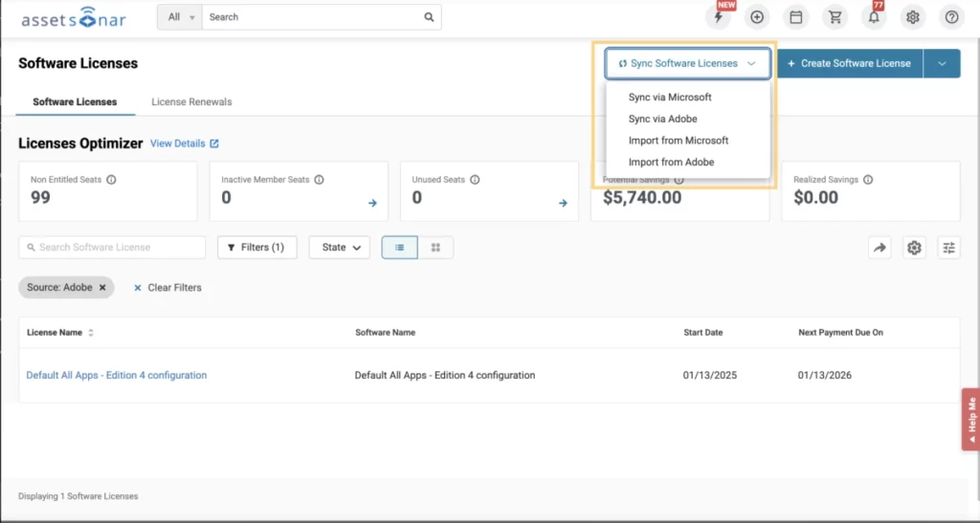
Task: Click the external link icon beside View Details
Action: pyautogui.click(x=214, y=143)
